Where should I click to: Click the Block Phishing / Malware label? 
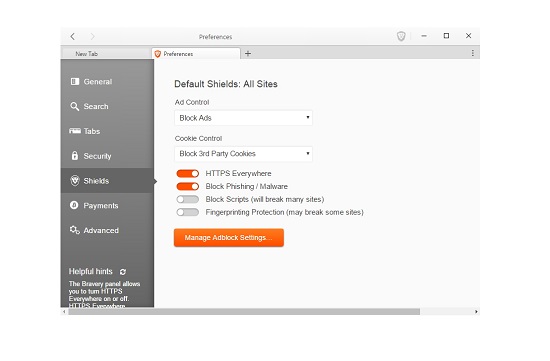coord(247,186)
